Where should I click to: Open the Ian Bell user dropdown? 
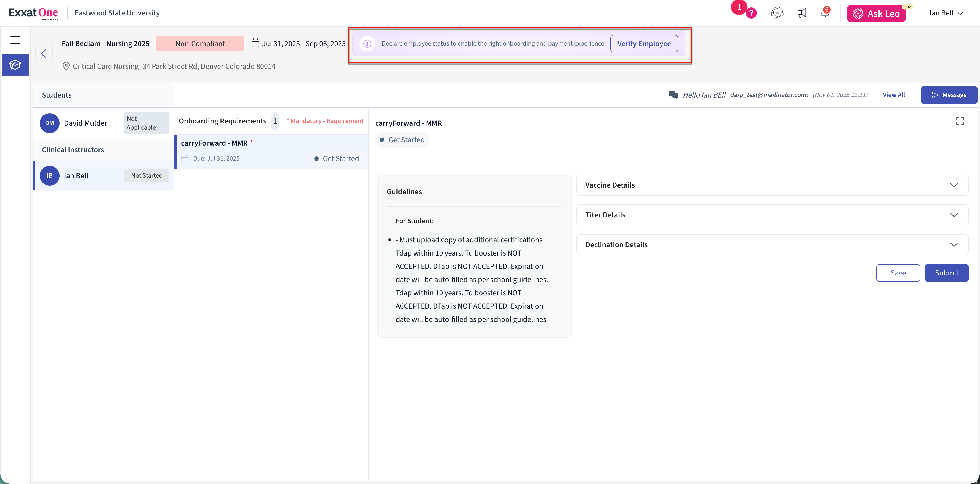click(946, 13)
